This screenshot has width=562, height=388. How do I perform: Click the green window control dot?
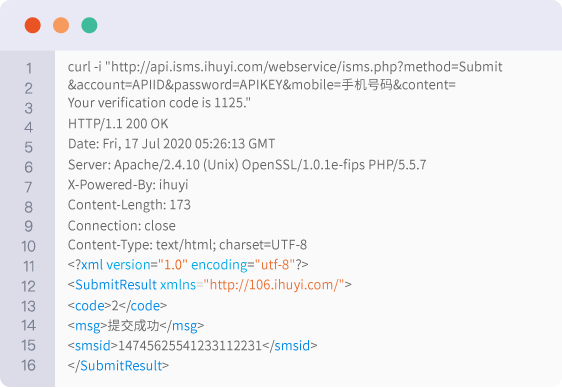[x=89, y=25]
